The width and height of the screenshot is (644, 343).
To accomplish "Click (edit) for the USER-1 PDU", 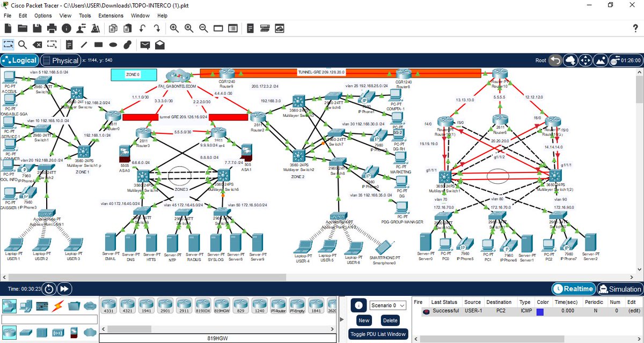I will [x=634, y=311].
